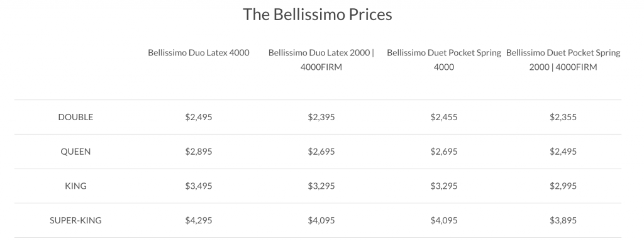Screen dimensions: 644x241
Task: Select the $2,455 Double price
Action: pos(444,117)
